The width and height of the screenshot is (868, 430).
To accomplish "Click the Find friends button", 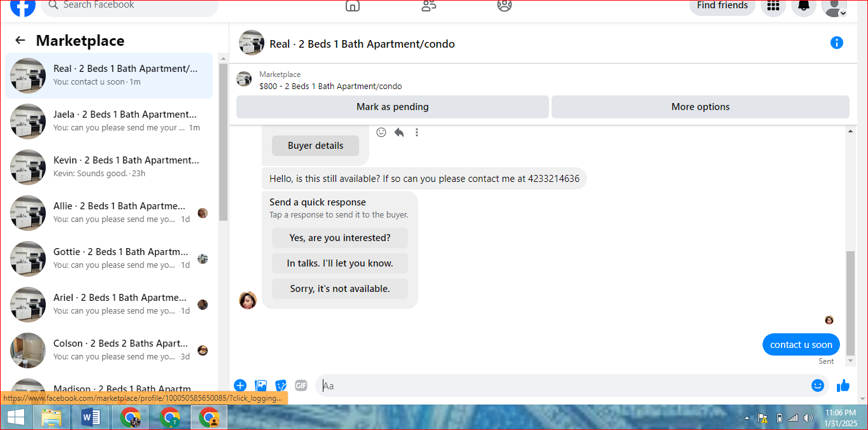I will [x=722, y=6].
